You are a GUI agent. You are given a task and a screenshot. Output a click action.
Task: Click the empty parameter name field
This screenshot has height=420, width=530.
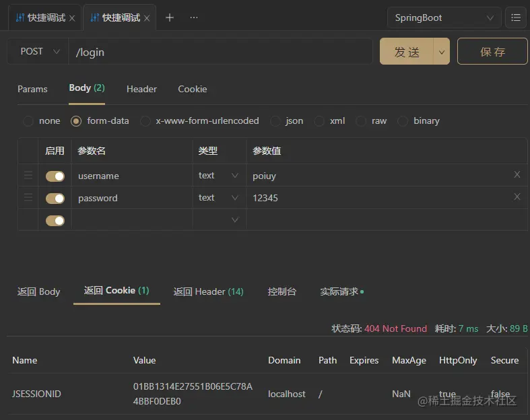coord(132,220)
